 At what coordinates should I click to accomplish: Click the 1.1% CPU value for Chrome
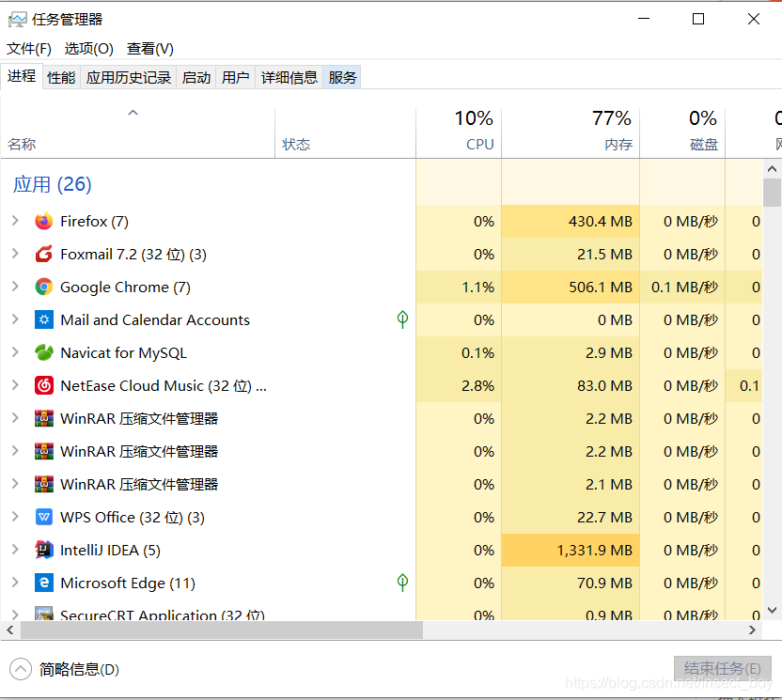[x=477, y=287]
